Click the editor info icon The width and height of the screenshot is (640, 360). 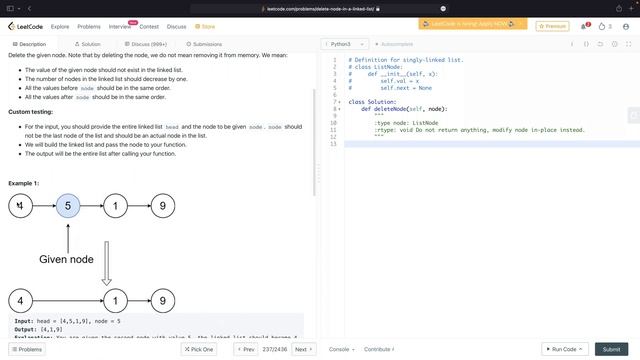coord(572,44)
